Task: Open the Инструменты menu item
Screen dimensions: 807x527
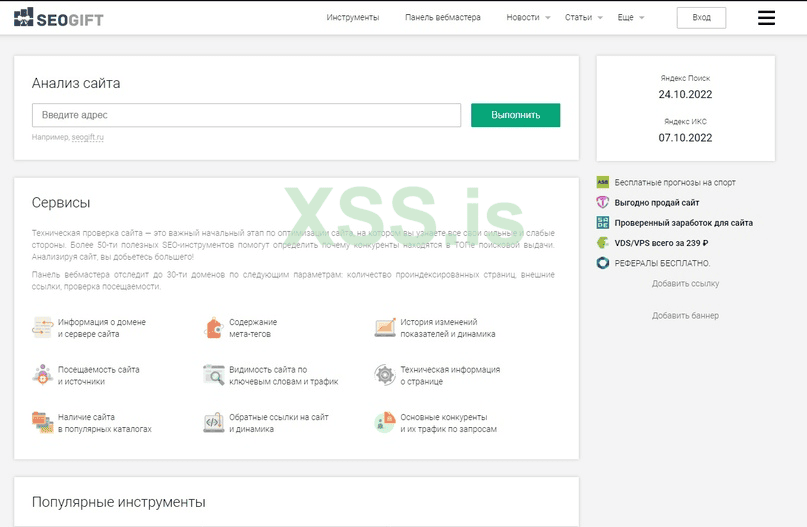Action: pyautogui.click(x=353, y=17)
